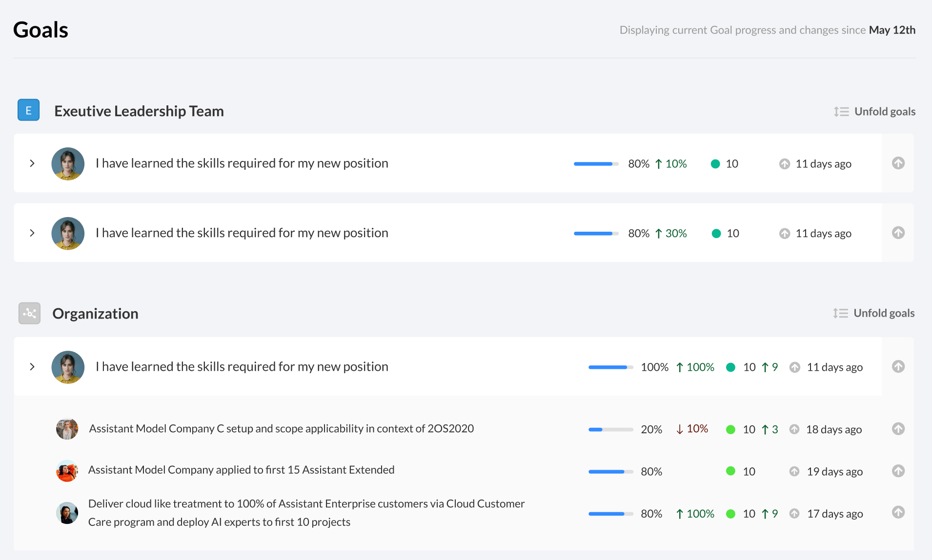Unfold goals for the Organization section
The height and width of the screenshot is (560, 932).
[873, 313]
